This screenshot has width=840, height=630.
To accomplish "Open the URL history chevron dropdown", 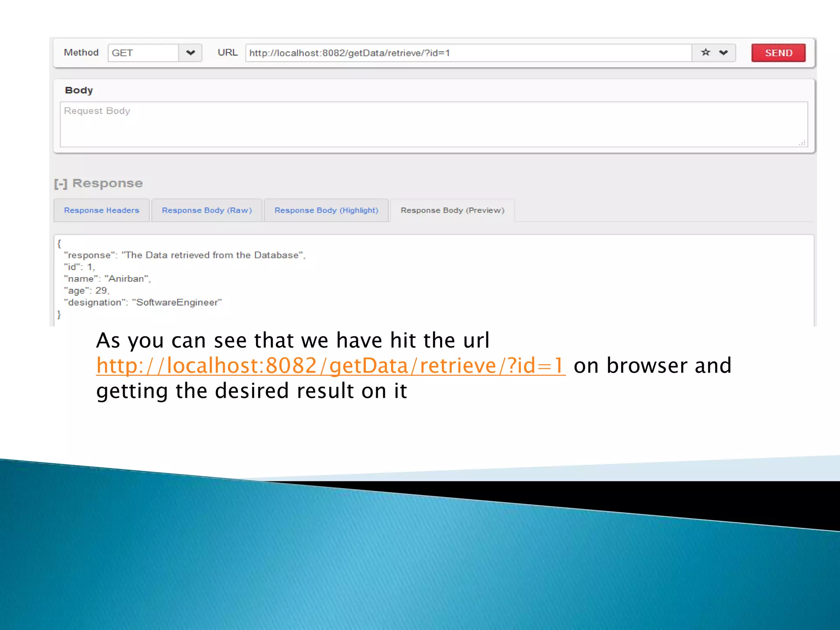I will pyautogui.click(x=724, y=52).
